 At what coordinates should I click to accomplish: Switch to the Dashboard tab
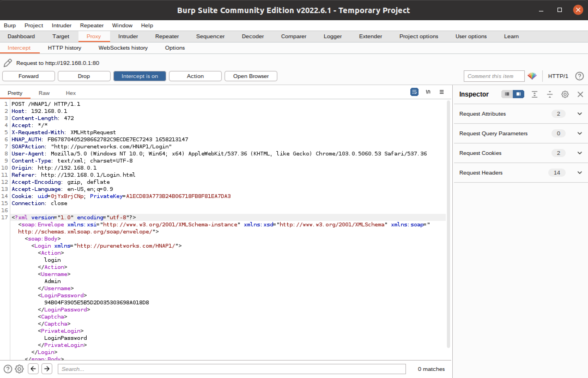tap(21, 36)
